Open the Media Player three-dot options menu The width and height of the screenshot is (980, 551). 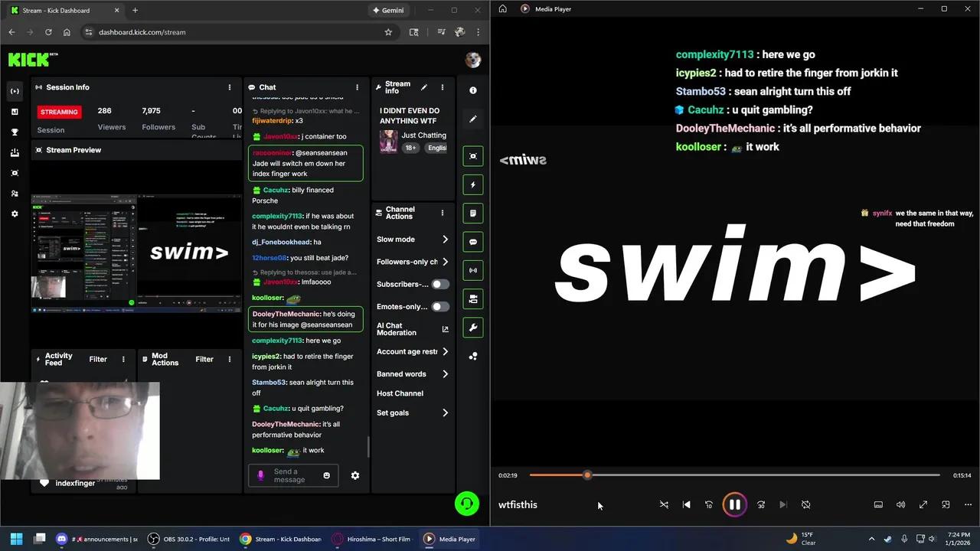[x=967, y=504]
